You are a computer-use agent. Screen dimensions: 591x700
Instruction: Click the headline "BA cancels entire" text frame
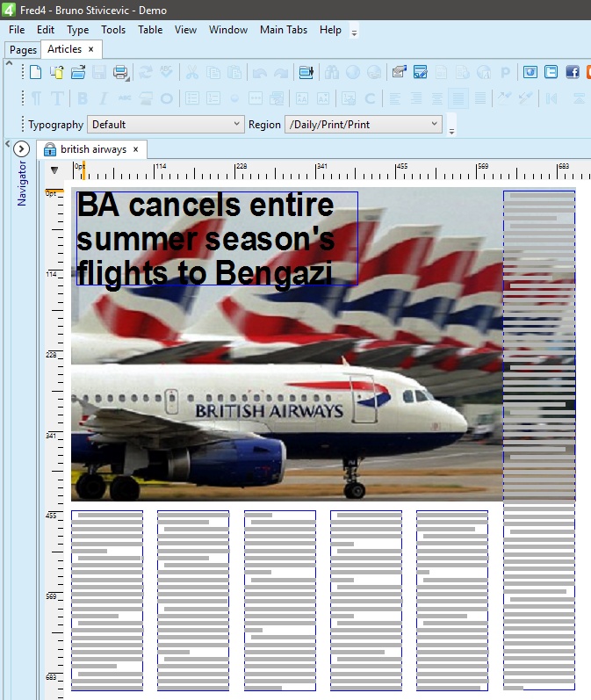[217, 238]
